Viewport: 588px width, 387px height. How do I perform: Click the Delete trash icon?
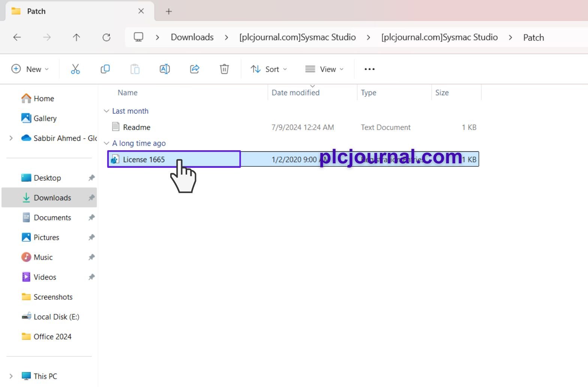pyautogui.click(x=224, y=69)
